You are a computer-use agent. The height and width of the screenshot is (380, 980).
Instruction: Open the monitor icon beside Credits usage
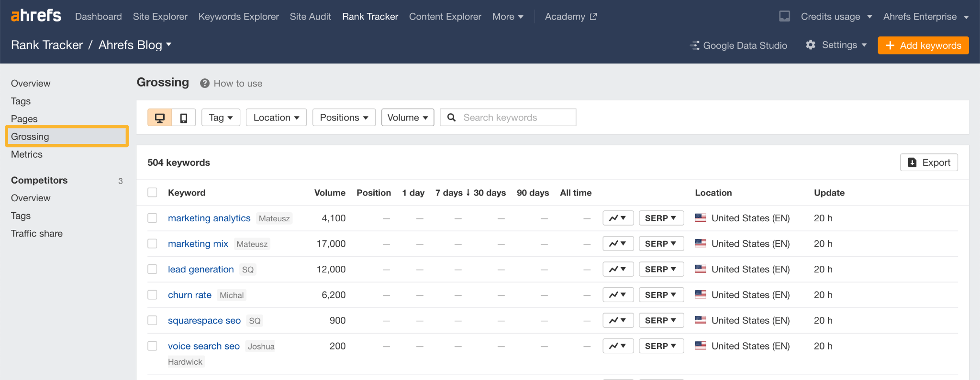[785, 16]
